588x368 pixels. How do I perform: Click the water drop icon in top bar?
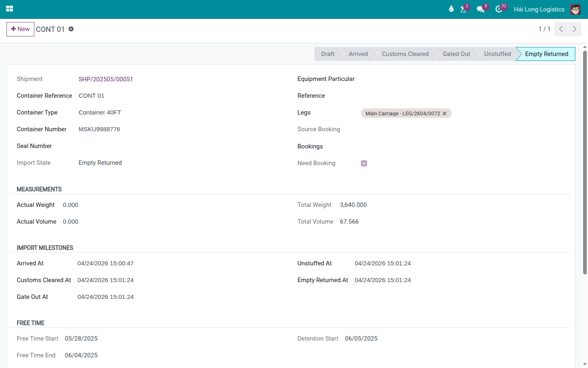click(x=451, y=9)
